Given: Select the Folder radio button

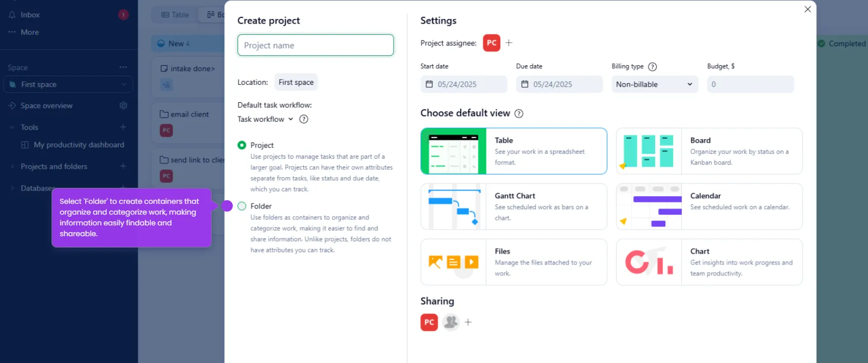Looking at the screenshot, I should pos(242,206).
